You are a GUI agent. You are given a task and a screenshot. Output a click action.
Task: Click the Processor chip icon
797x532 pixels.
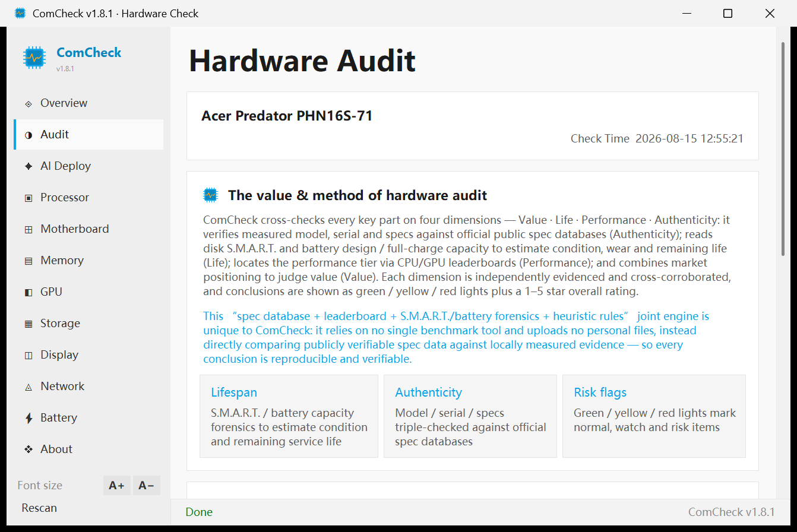[x=29, y=198]
